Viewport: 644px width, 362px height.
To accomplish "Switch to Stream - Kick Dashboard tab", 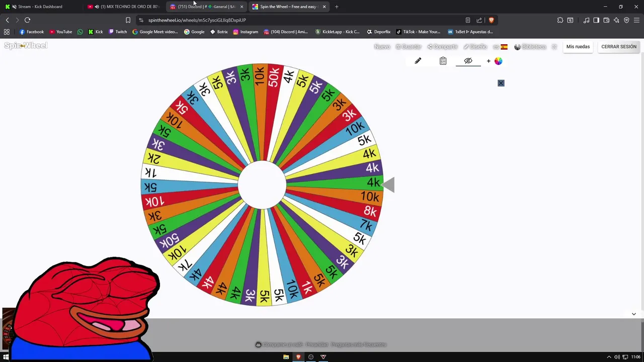I will coord(40,7).
